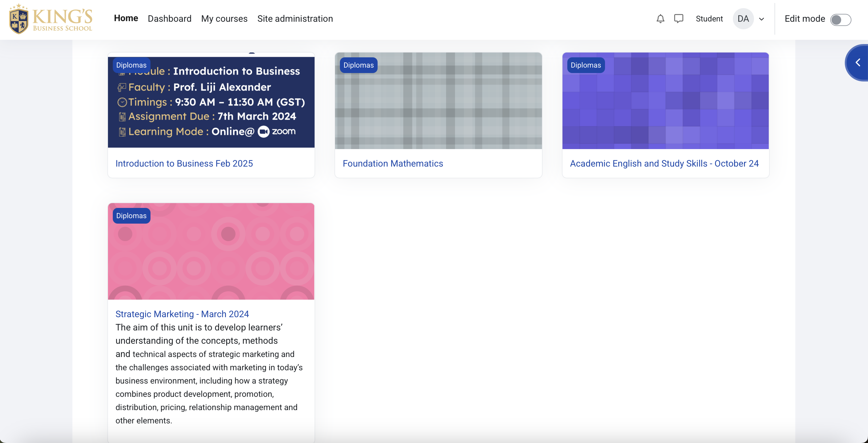Open the messaging drawer speech bubble icon
The width and height of the screenshot is (868, 443).
click(x=678, y=18)
